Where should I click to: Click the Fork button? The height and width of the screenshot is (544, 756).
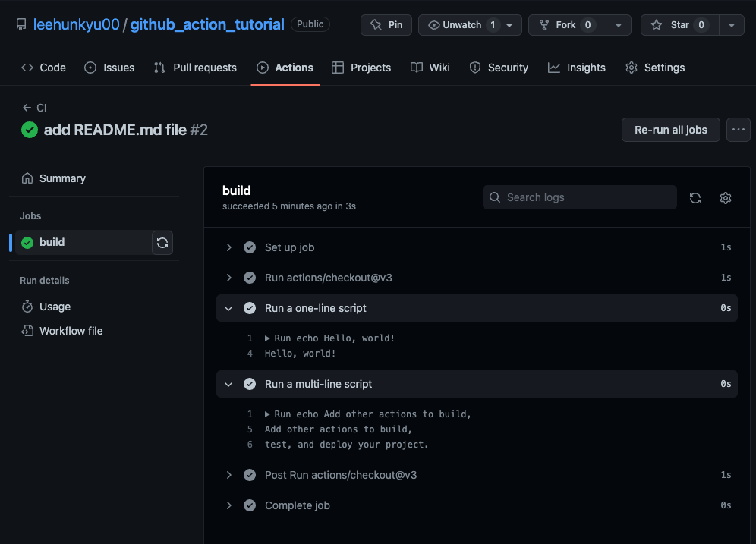point(567,25)
